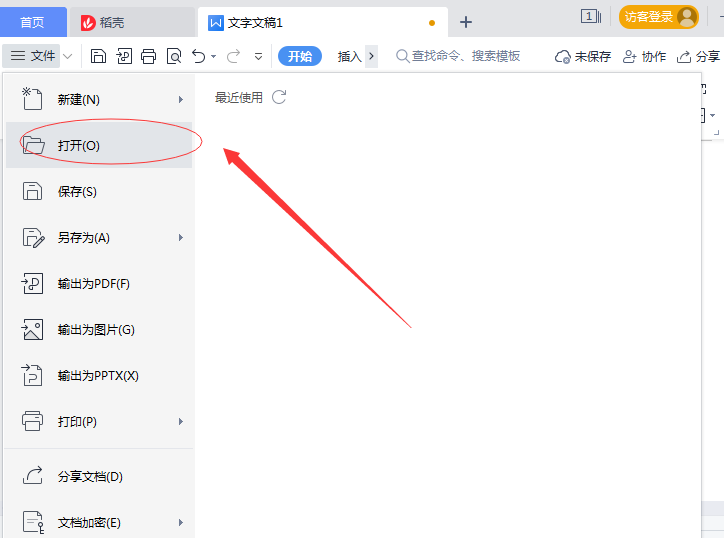Open the undo history dropdown arrow

pyautogui.click(x=213, y=57)
